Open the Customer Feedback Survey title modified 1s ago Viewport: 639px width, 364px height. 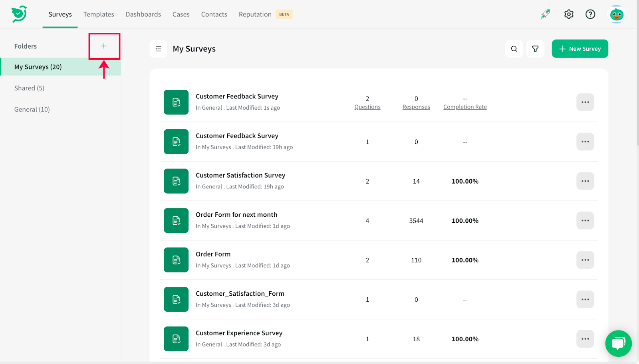point(237,96)
